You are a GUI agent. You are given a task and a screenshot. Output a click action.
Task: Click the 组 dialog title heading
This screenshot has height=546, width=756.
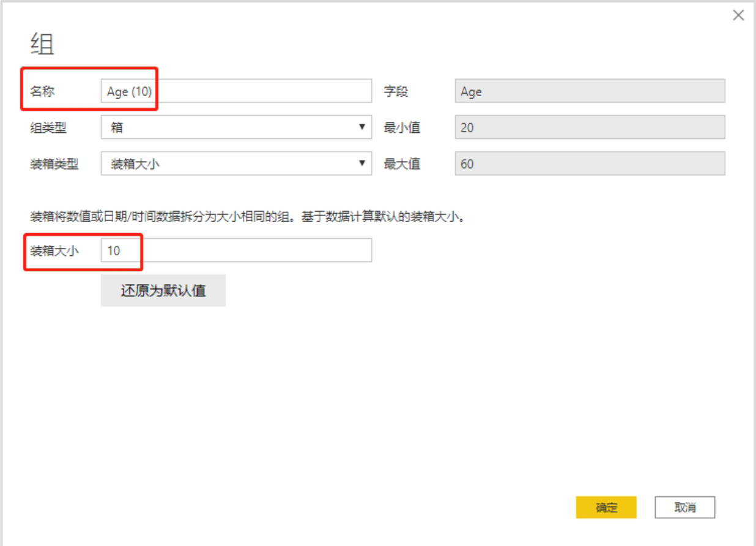(42, 45)
